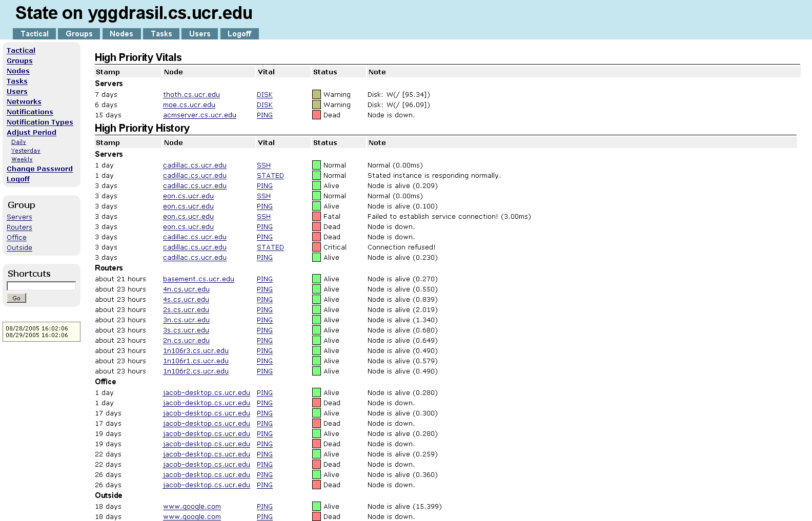This screenshot has width=812, height=521.
Task: Click the Networks link in the sidebar
Action: [24, 101]
